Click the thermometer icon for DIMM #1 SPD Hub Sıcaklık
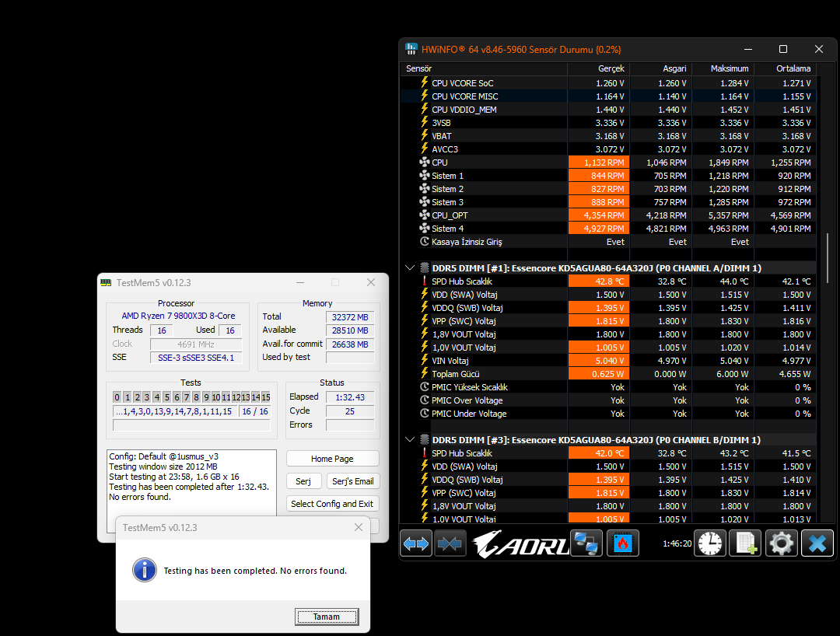Screen dimensions: 840x636 pyautogui.click(x=425, y=281)
